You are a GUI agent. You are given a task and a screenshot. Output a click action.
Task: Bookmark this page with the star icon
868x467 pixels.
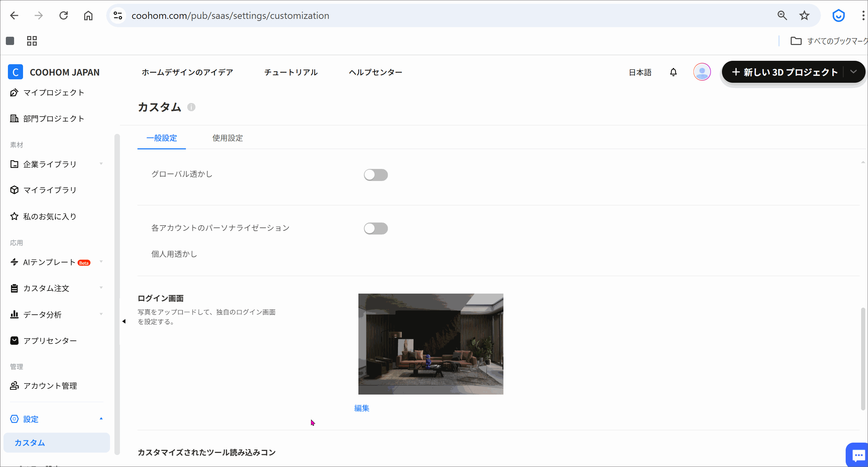coord(804,15)
